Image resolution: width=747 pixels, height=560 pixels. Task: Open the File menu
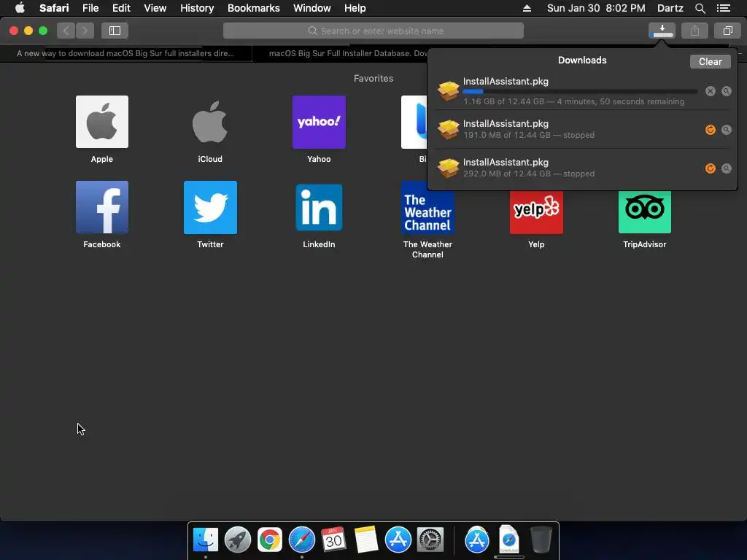pyautogui.click(x=90, y=8)
